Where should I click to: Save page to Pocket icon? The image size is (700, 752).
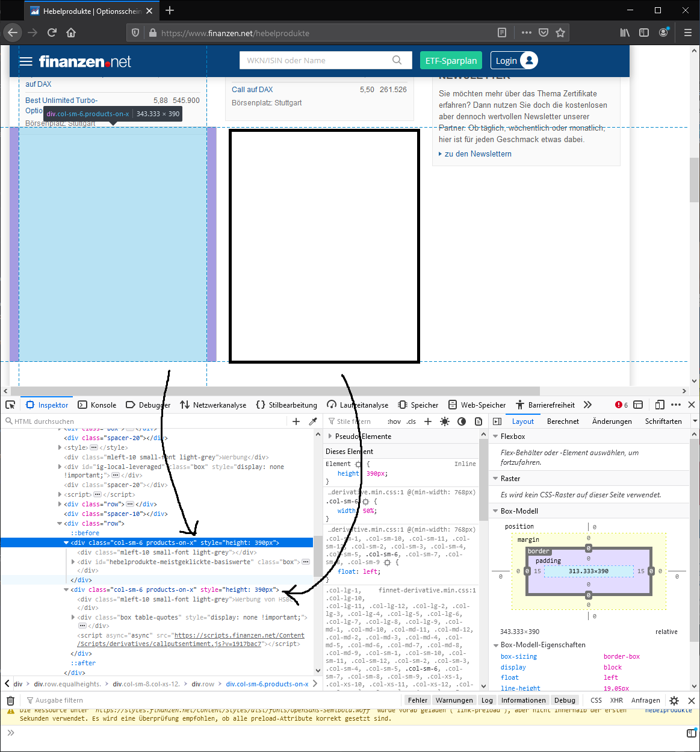point(544,33)
